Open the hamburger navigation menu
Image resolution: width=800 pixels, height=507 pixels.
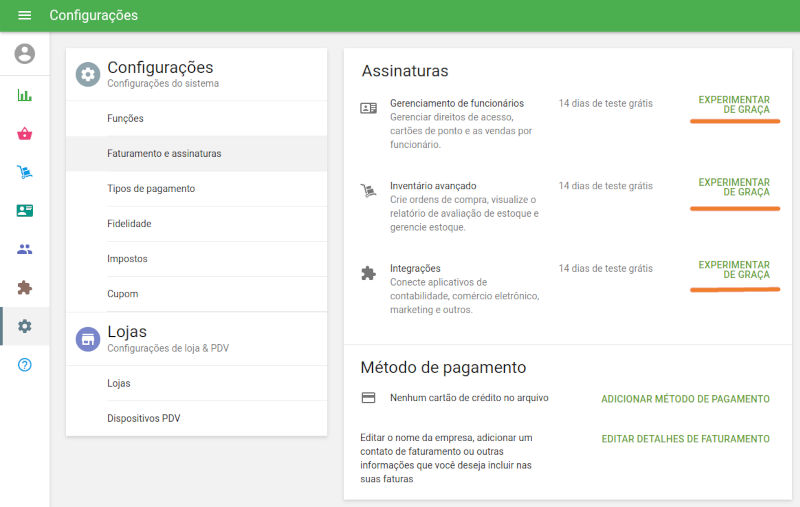(24, 15)
